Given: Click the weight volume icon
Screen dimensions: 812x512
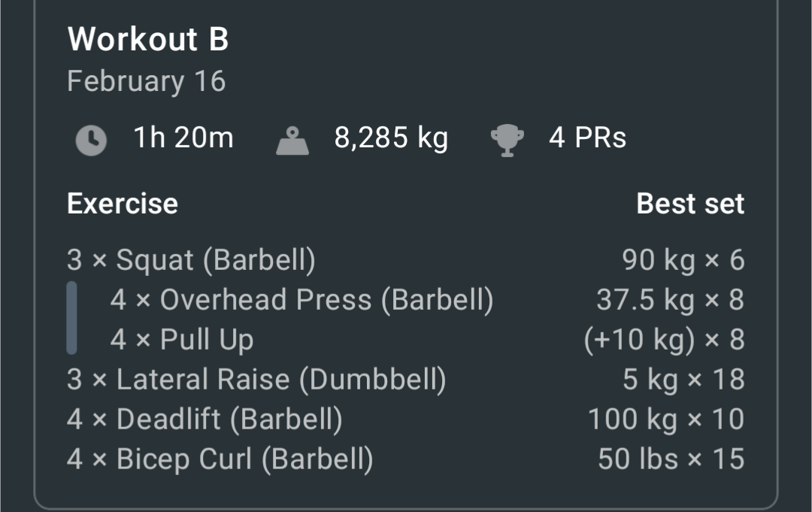Looking at the screenshot, I should coord(292,141).
